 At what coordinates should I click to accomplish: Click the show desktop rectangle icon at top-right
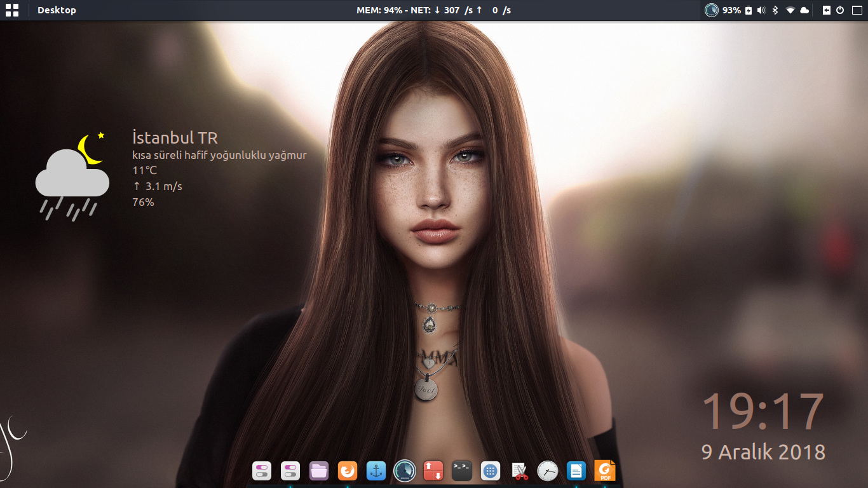pos(856,10)
